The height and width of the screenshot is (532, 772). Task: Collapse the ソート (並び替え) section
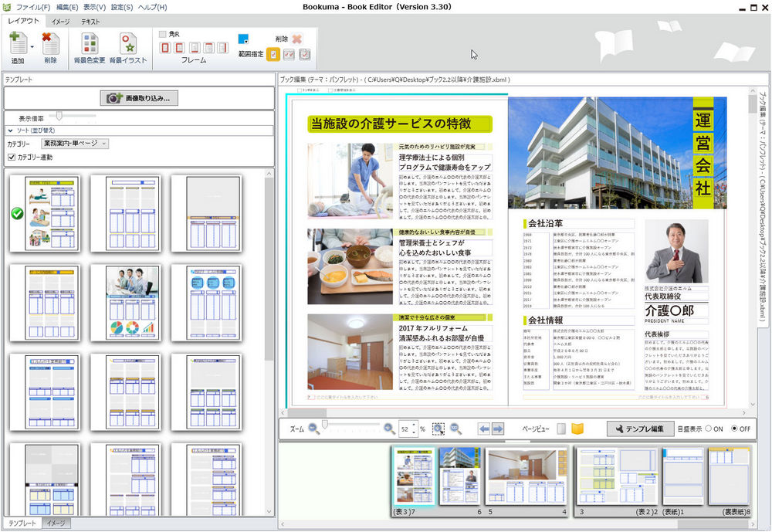pos(9,130)
